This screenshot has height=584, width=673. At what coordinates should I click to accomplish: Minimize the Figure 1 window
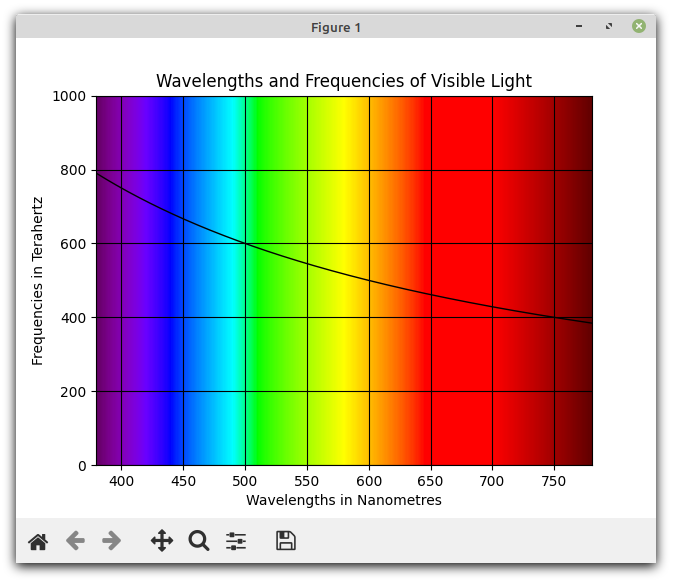click(x=579, y=26)
